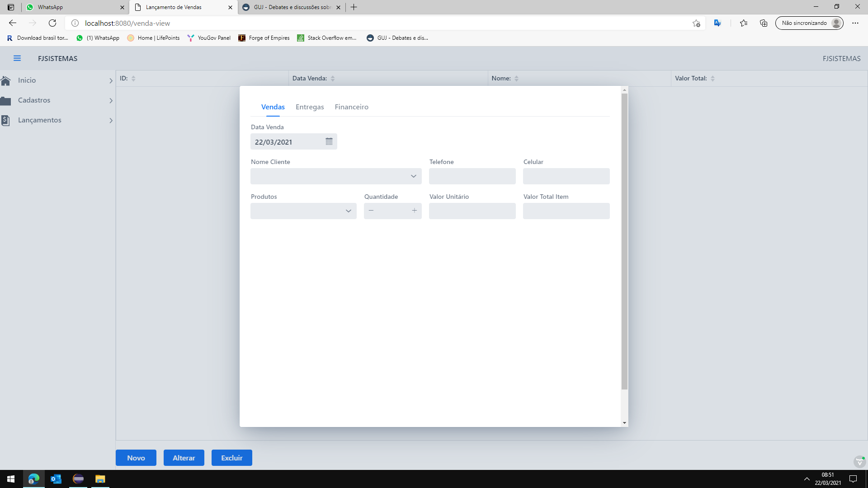This screenshot has height=488, width=868.
Task: Switch to the Entregas tab
Action: pyautogui.click(x=310, y=107)
